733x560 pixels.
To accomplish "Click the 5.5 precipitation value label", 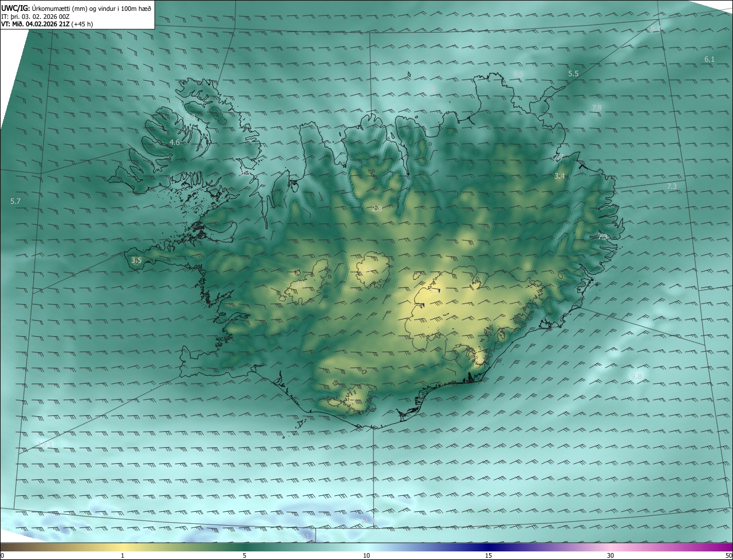I will coord(573,74).
